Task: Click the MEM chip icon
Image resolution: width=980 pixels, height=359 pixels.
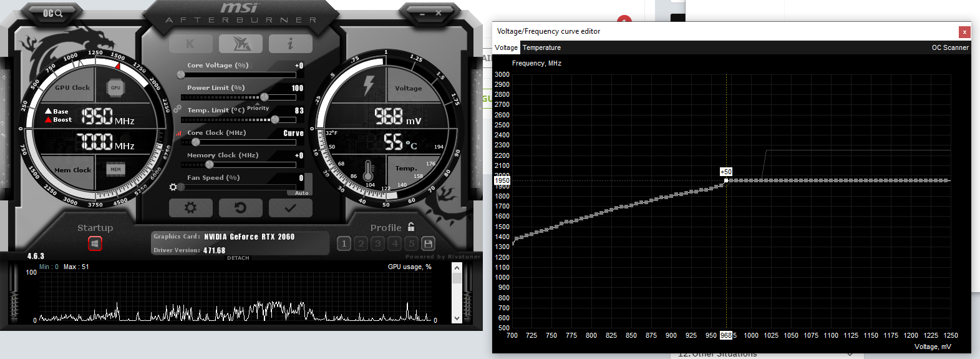Action: click(x=115, y=169)
